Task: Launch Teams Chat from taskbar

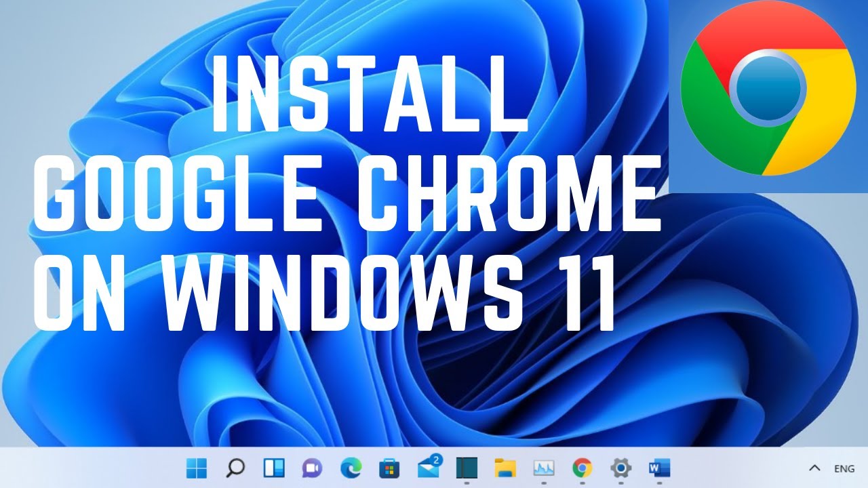Action: coord(312,468)
